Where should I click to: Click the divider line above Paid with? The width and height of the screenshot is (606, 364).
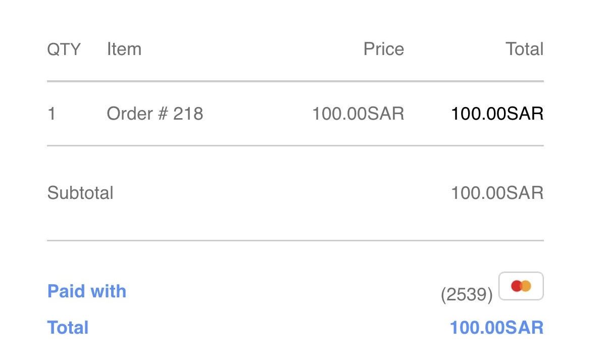pyautogui.click(x=295, y=240)
